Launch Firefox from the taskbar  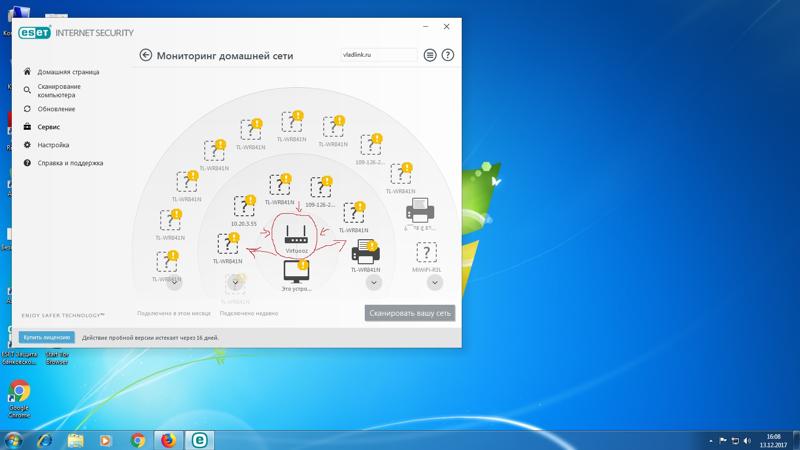tap(168, 440)
